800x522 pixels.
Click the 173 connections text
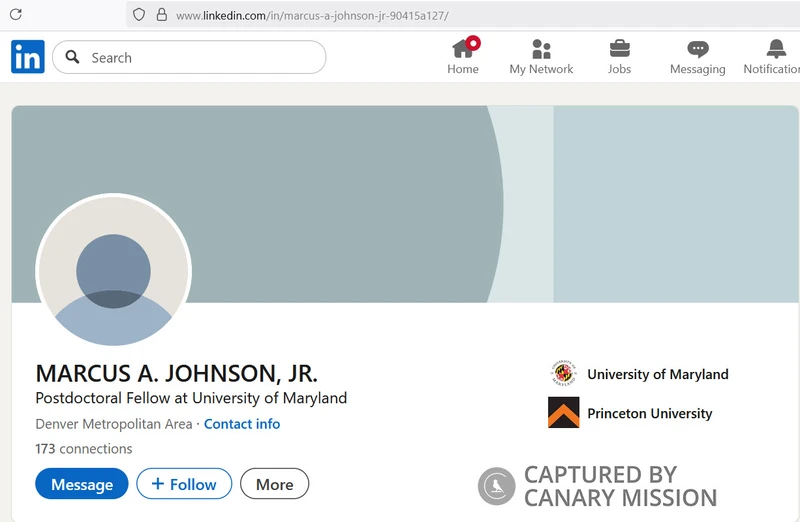(x=84, y=449)
